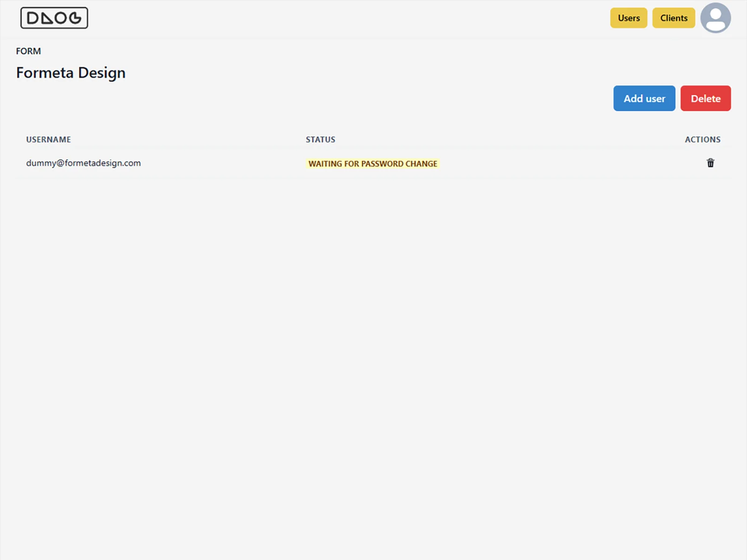Select the dummy@formetadesign.com username

pos(83,163)
